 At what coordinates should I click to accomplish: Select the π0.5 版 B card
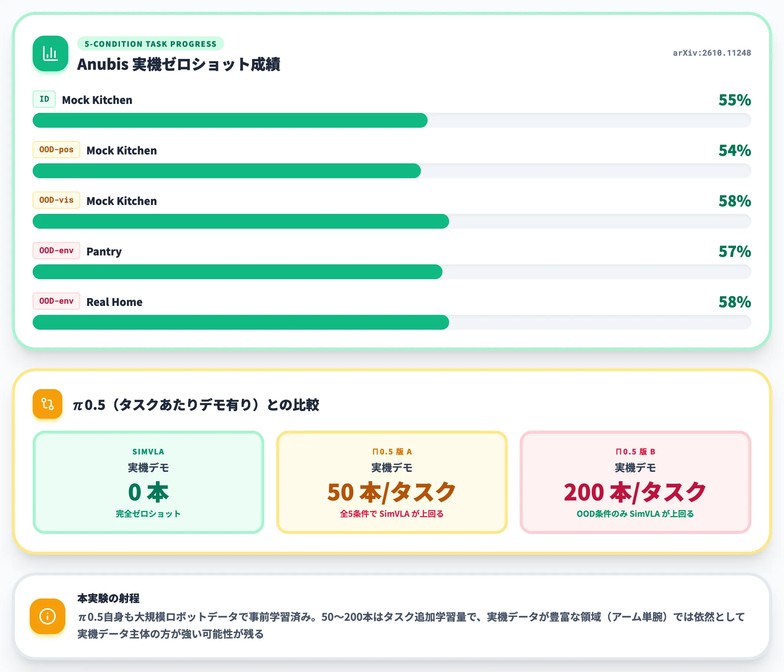pos(635,482)
